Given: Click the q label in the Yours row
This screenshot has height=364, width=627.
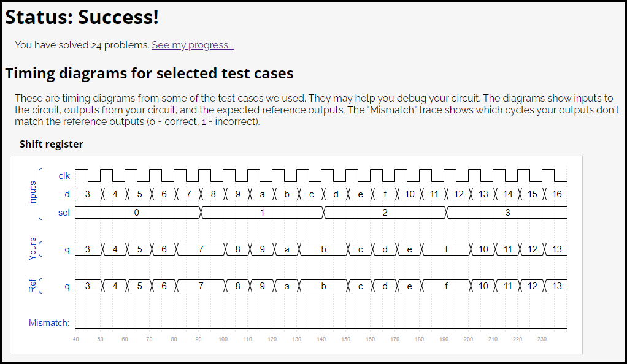Looking at the screenshot, I should click(x=67, y=249).
